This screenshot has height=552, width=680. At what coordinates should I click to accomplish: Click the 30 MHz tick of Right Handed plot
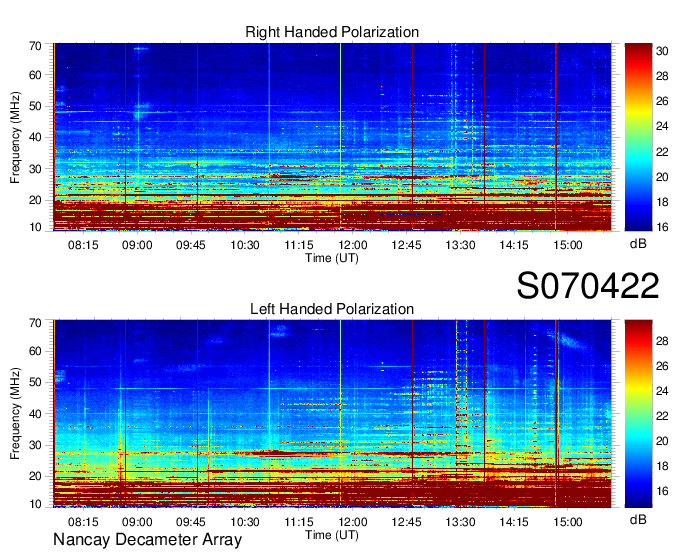coord(35,169)
